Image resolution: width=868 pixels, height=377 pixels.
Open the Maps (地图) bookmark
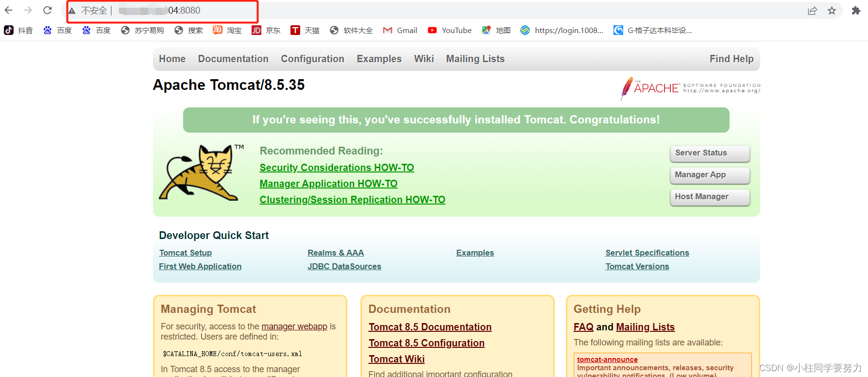tap(496, 30)
